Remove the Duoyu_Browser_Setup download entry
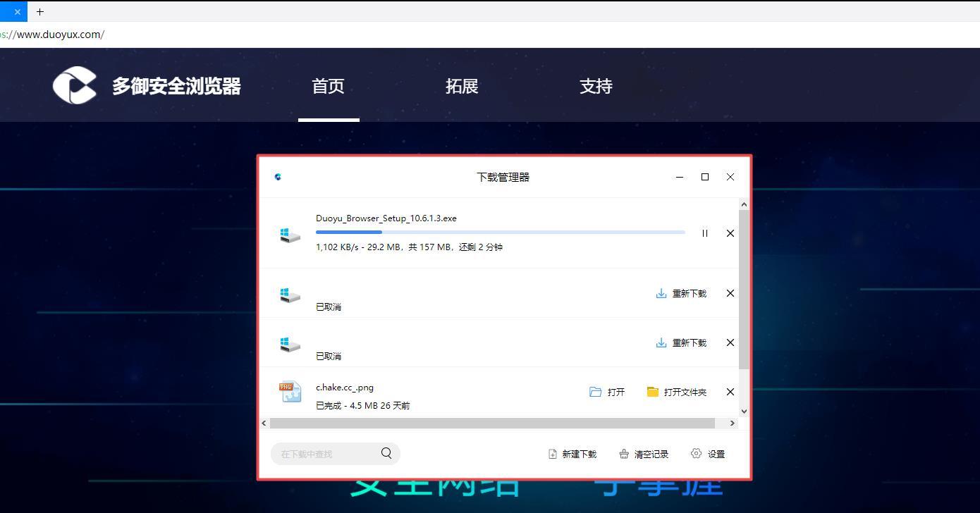This screenshot has width=980, height=513. pos(730,233)
